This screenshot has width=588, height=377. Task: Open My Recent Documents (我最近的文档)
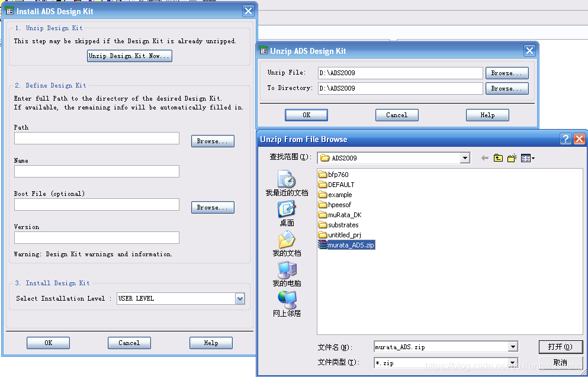[x=287, y=183]
